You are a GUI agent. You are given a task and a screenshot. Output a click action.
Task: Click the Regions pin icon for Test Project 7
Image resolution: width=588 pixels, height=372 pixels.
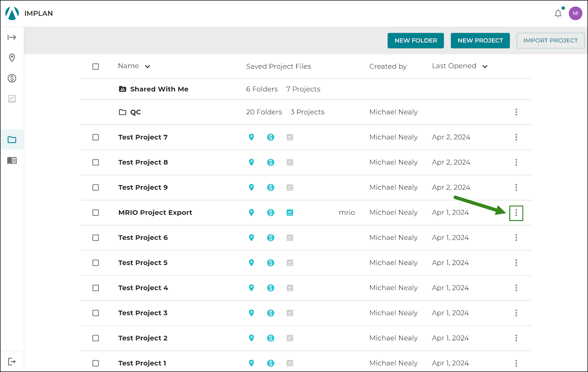click(x=251, y=137)
